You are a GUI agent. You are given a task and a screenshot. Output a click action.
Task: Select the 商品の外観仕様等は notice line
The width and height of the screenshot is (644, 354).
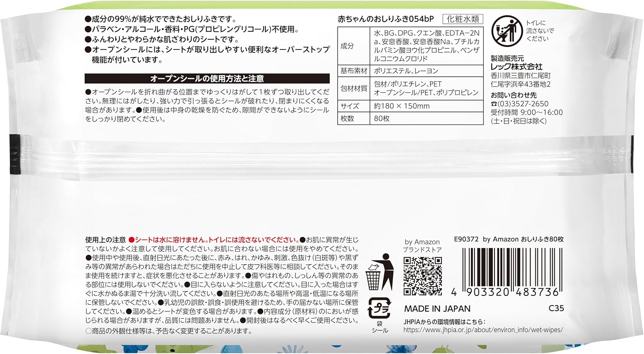point(168,331)
